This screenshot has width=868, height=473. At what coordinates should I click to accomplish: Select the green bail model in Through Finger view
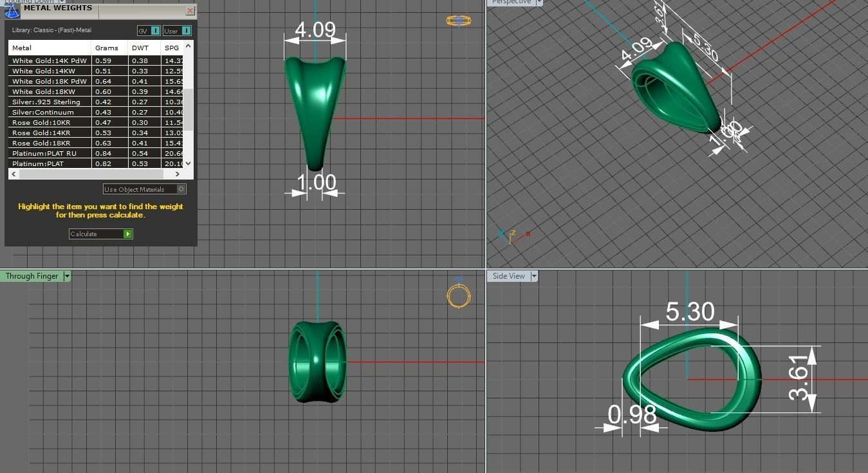(x=317, y=362)
